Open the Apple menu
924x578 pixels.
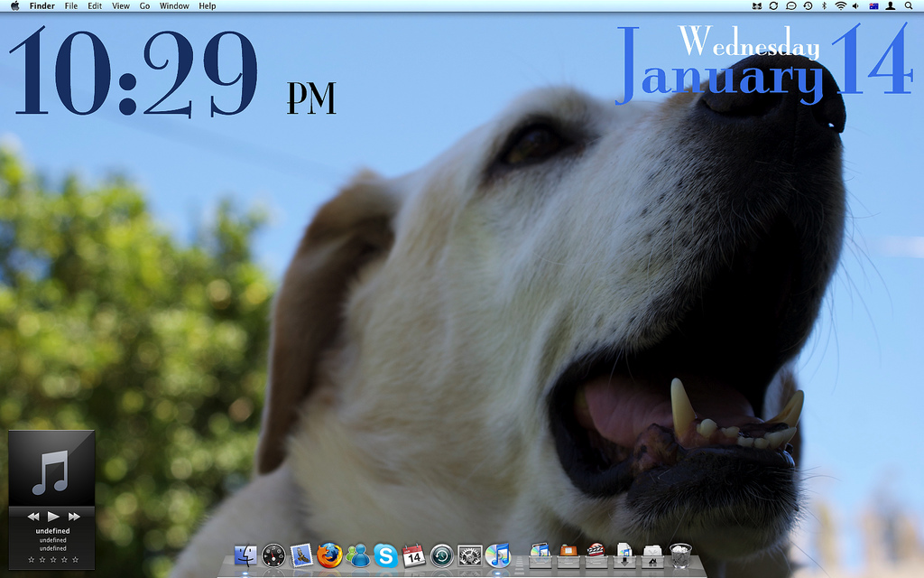14,6
